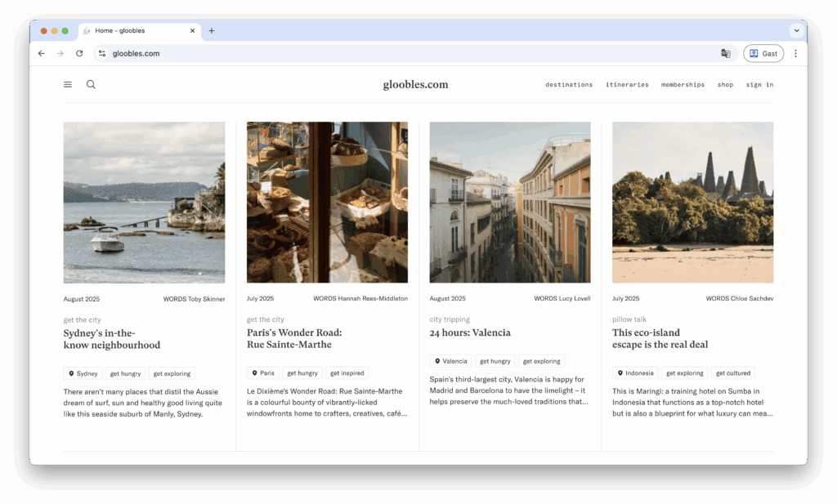Open the Chrome three-dot menu

click(795, 54)
